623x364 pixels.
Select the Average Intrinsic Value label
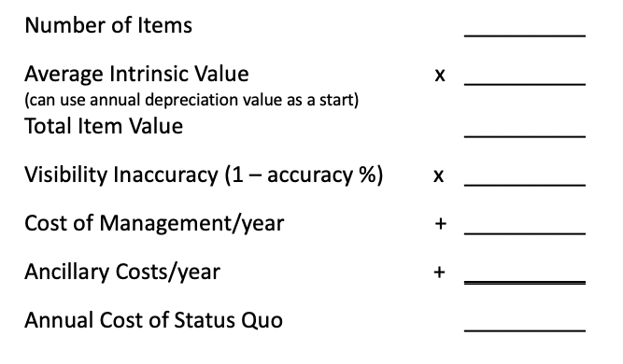coord(136,75)
